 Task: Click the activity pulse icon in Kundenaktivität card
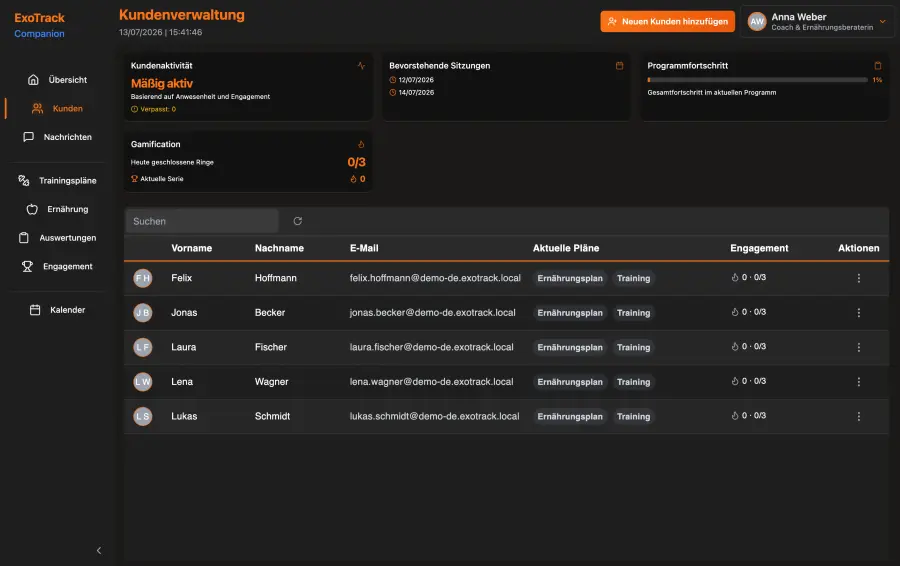coord(361,65)
